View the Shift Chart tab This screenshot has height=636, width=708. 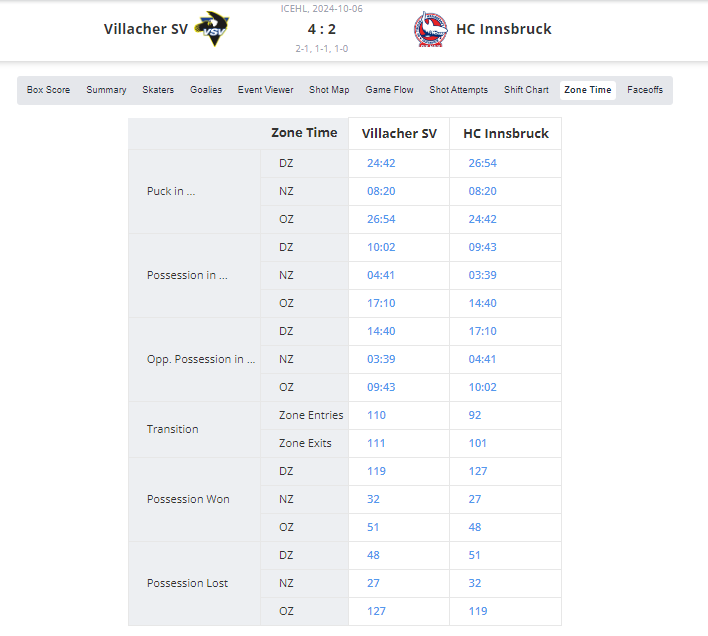pos(526,90)
